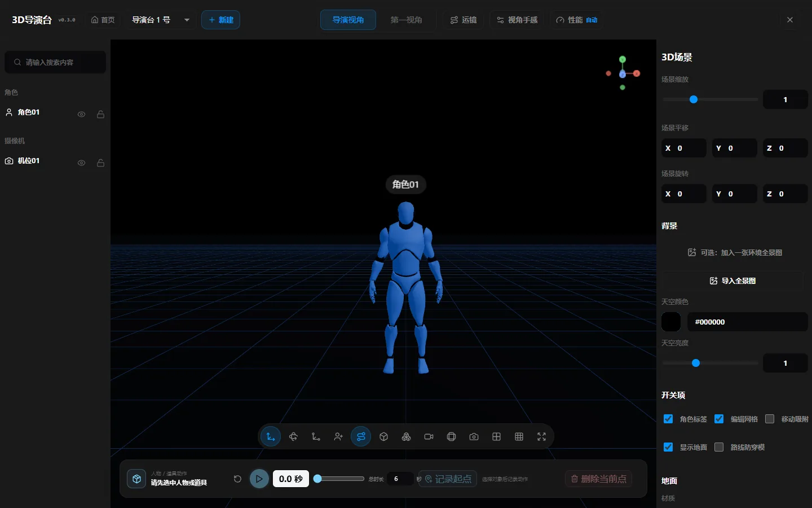Uncheck the 显示地面 checkbox
The image size is (812, 508).
pos(668,447)
